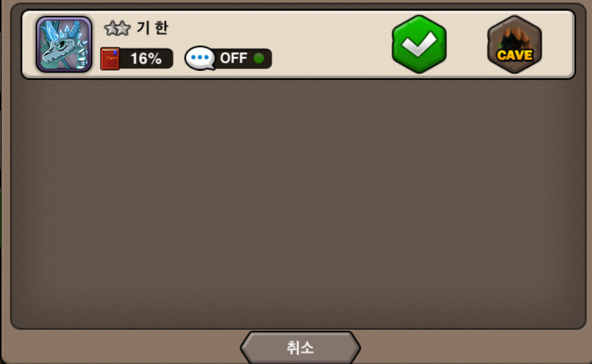Click the speech bubble chat icon
This screenshot has width=592, height=364.
(200, 58)
